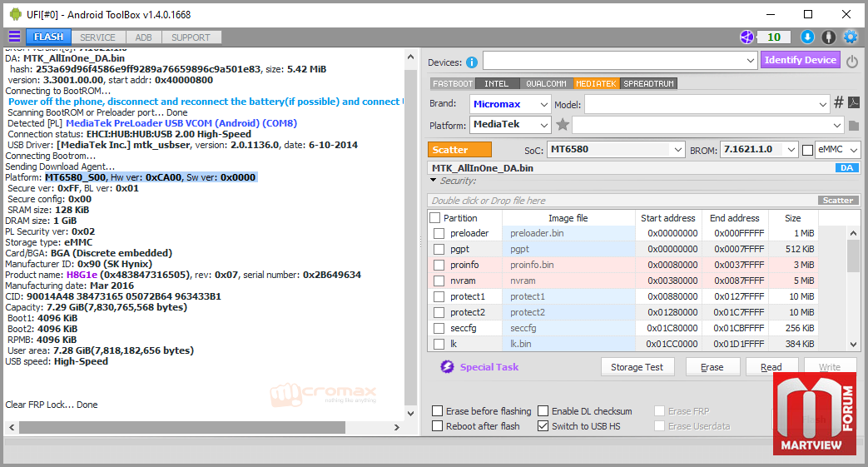Viewport: 868px width, 467px height.
Task: Click the small gray Scatter badge
Action: pos(837,201)
